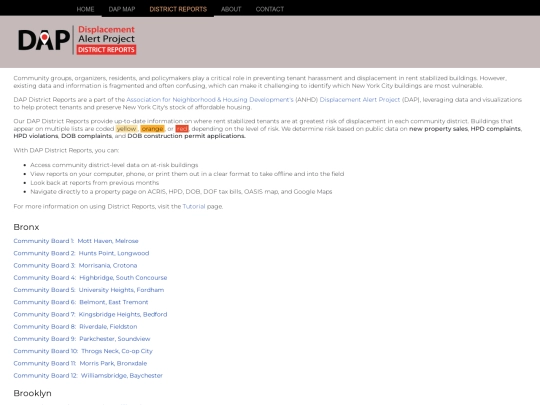Click 'Access community district-level data' bullet

pyautogui.click(x=114, y=165)
